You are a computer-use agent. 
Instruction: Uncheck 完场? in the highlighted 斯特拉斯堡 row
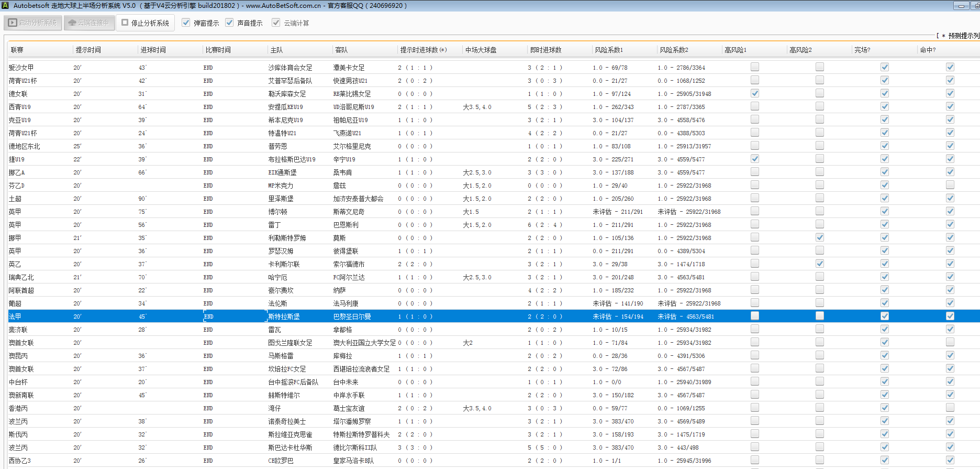tap(884, 316)
